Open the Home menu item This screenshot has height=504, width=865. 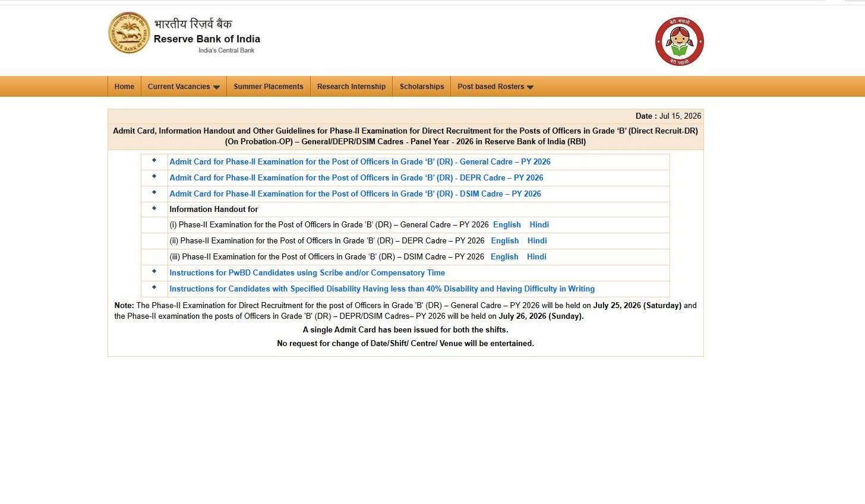click(124, 87)
